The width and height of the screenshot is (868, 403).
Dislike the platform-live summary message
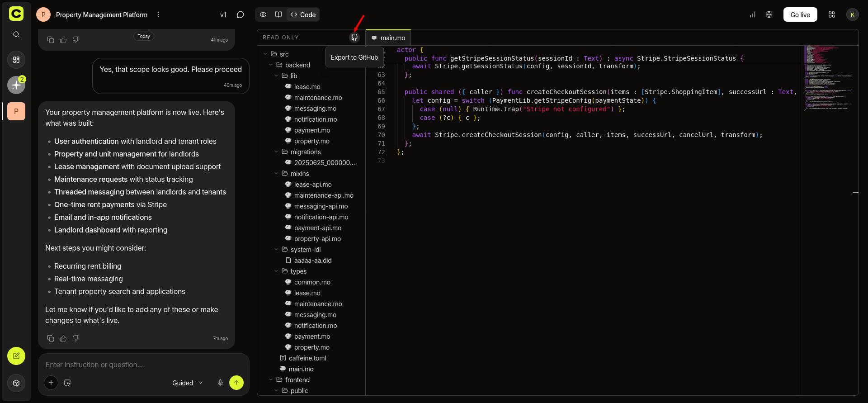76,338
